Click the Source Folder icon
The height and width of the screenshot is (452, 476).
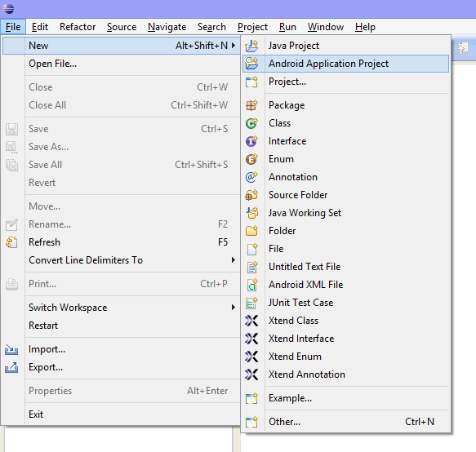251,195
